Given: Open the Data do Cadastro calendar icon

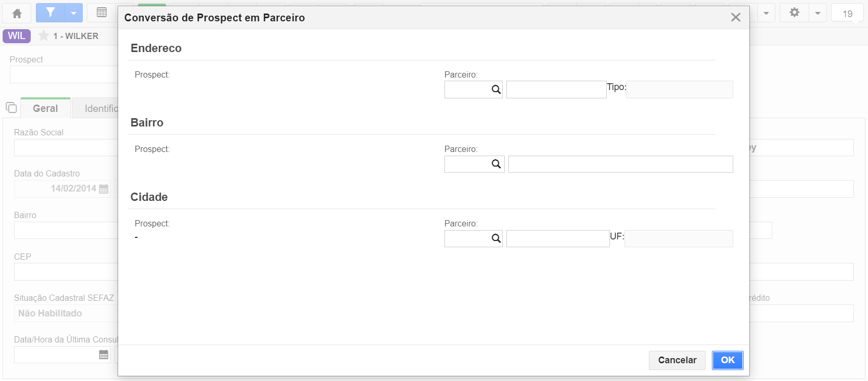Looking at the screenshot, I should (104, 188).
